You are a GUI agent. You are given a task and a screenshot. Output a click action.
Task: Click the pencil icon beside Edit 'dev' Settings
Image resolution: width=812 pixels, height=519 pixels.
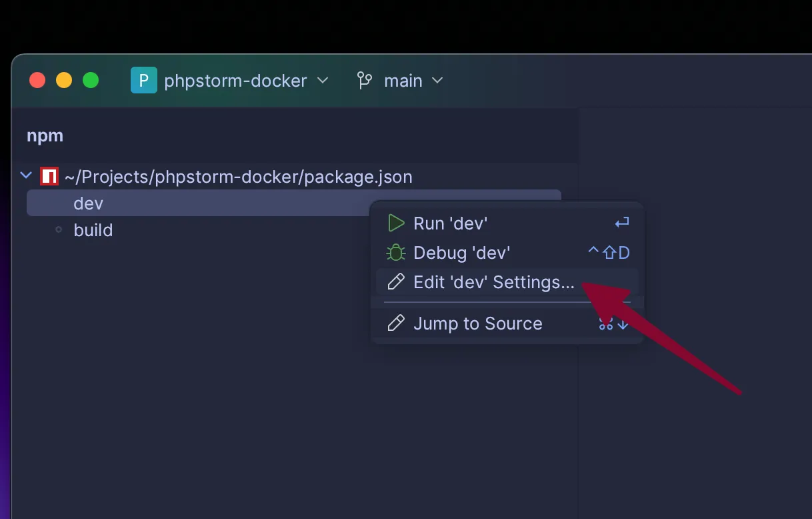point(396,282)
